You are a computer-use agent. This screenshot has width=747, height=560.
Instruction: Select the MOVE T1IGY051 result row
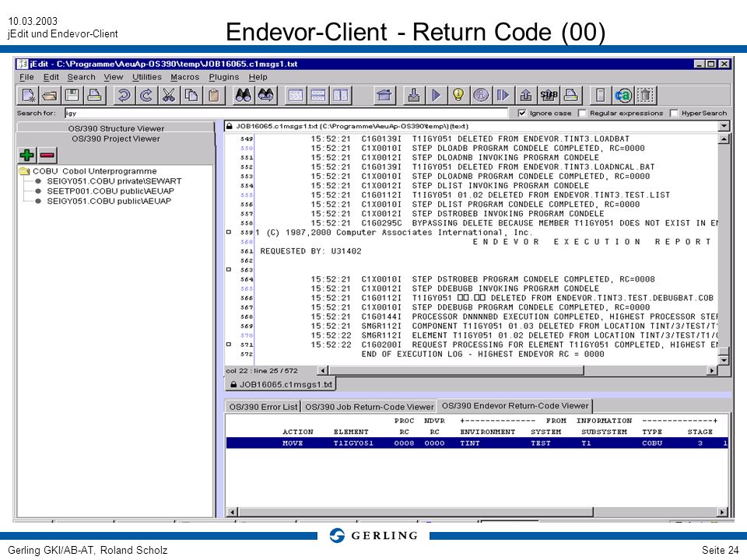tap(477, 443)
